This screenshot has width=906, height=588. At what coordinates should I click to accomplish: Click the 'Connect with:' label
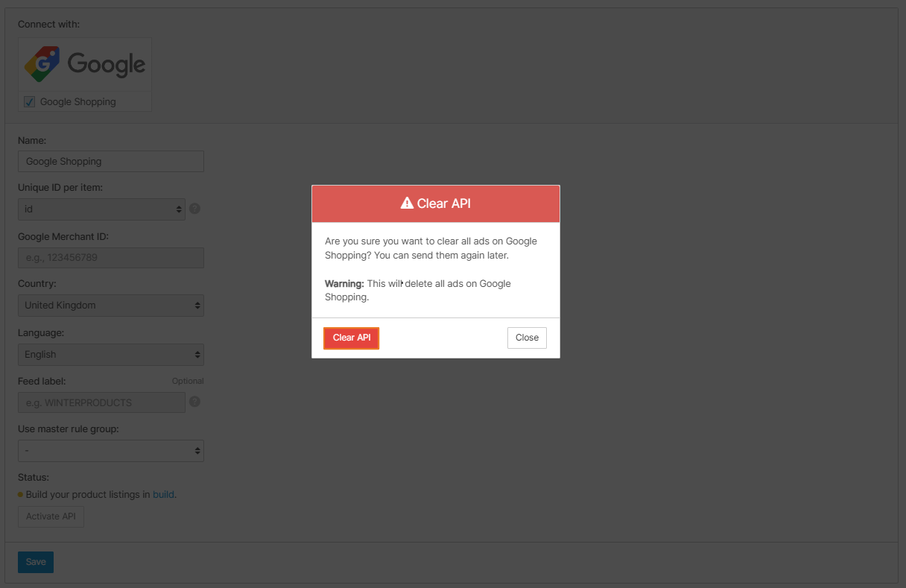(48, 24)
